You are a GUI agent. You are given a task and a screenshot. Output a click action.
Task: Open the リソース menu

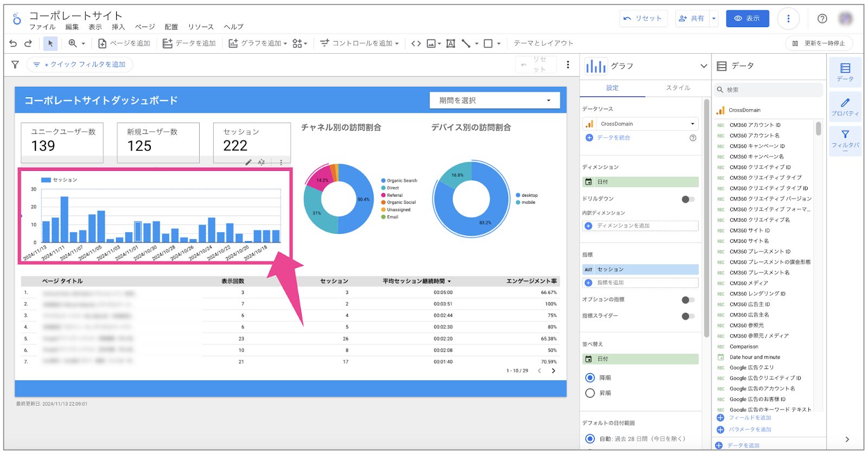pos(201,27)
